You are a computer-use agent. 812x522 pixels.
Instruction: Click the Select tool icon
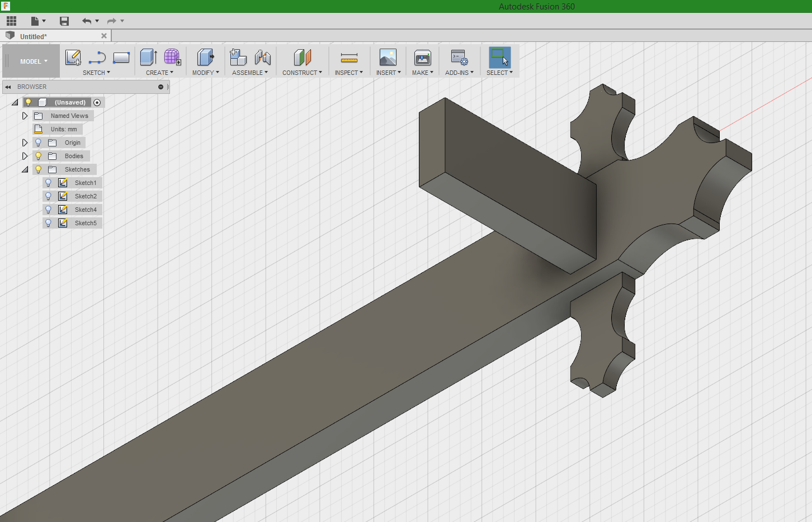[500, 58]
